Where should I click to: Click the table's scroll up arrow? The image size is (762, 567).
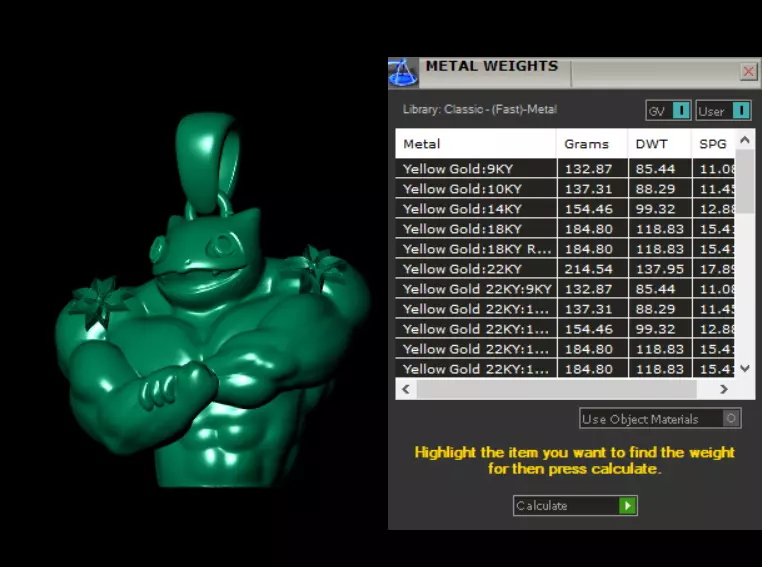point(745,140)
